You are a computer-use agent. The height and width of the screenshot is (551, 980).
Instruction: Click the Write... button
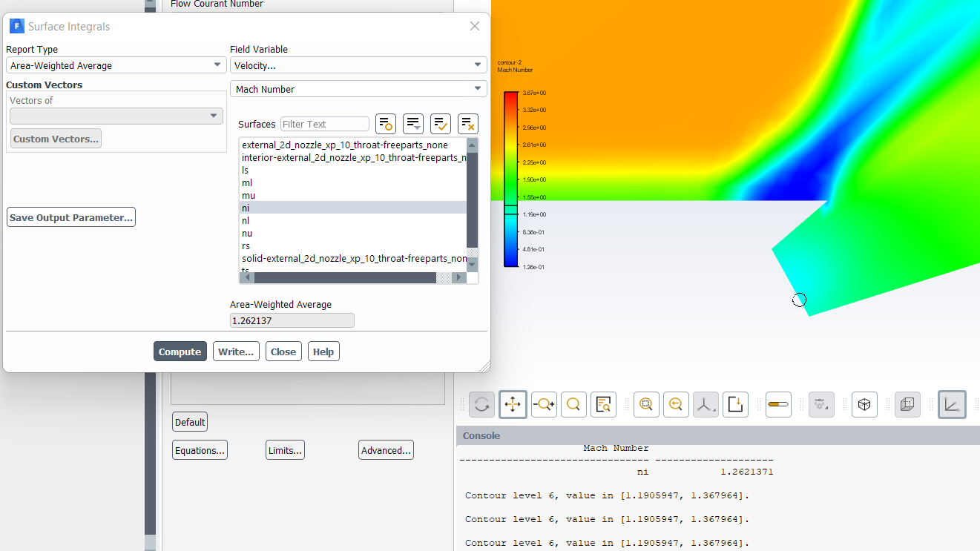click(x=236, y=352)
